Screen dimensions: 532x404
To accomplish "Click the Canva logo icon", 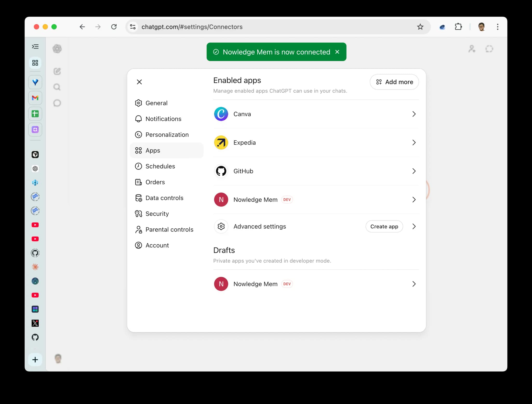I will (221, 114).
